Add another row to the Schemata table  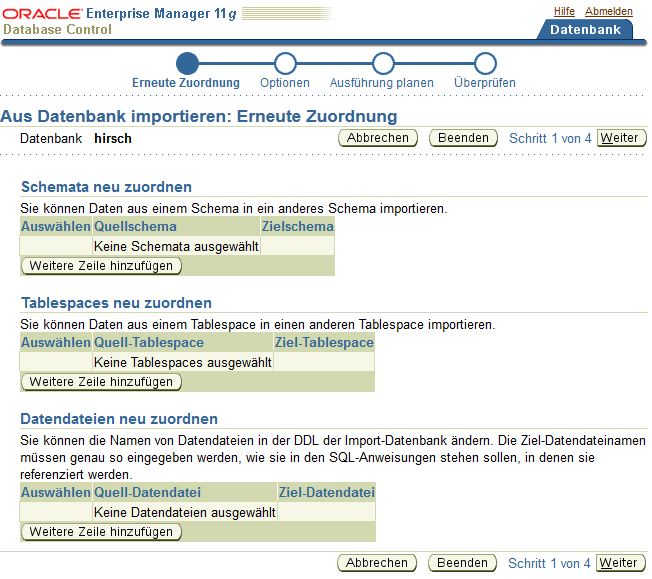point(101,265)
